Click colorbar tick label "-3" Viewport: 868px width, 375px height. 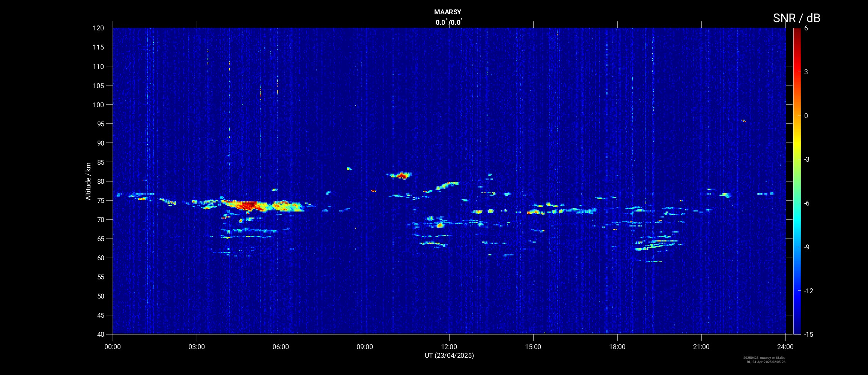point(807,159)
